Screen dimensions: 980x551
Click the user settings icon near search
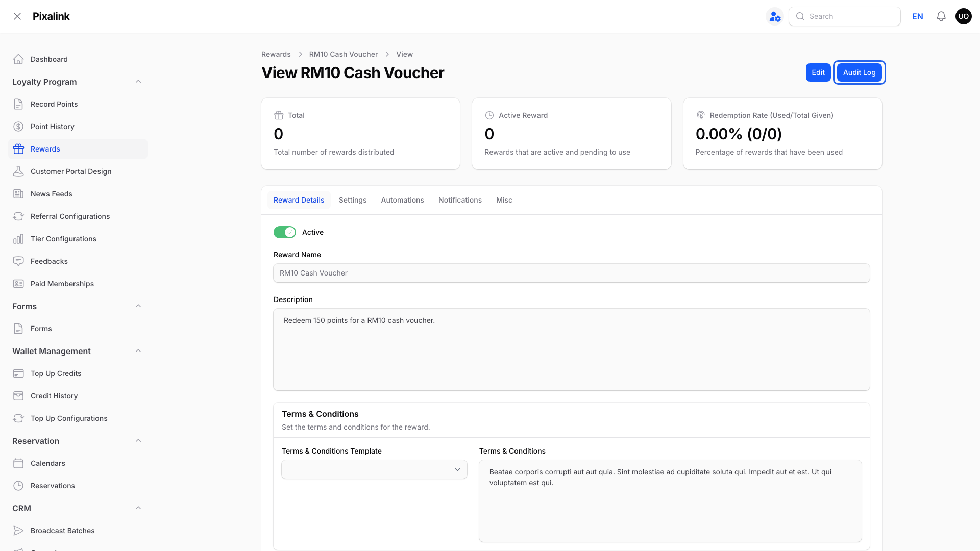tap(775, 16)
